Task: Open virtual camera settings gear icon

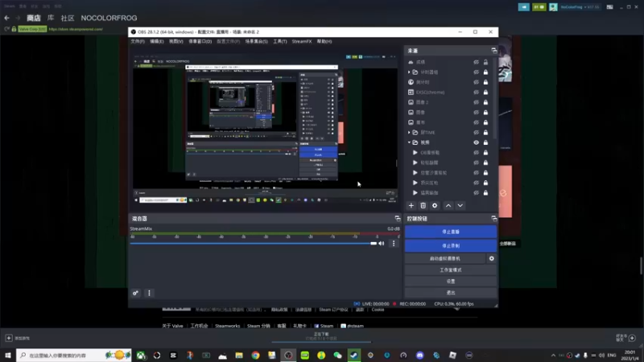Action: click(492, 258)
